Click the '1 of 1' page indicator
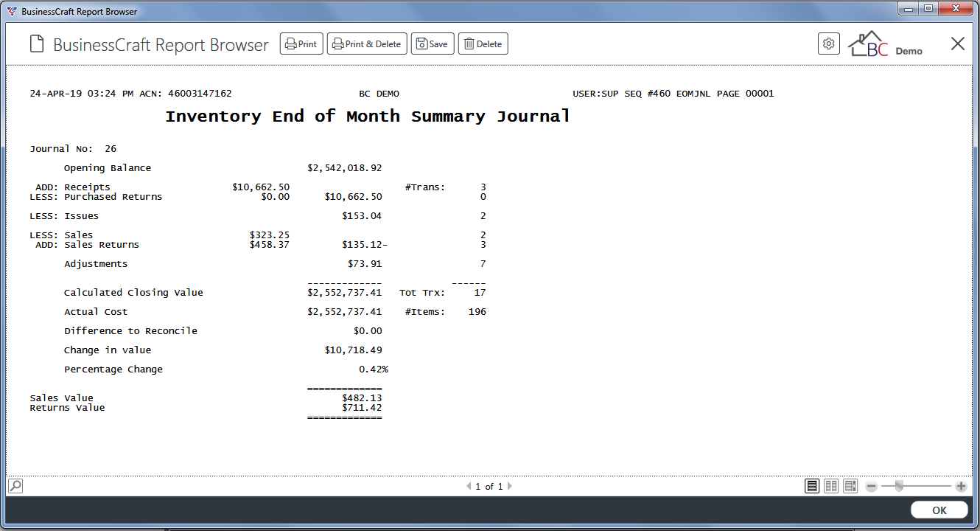Image resolution: width=980 pixels, height=531 pixels. point(489,486)
